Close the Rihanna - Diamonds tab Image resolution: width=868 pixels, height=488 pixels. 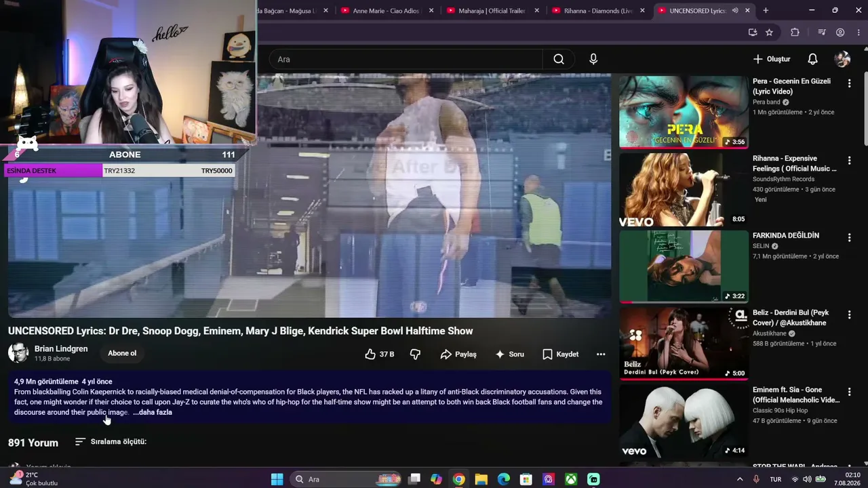tap(642, 10)
